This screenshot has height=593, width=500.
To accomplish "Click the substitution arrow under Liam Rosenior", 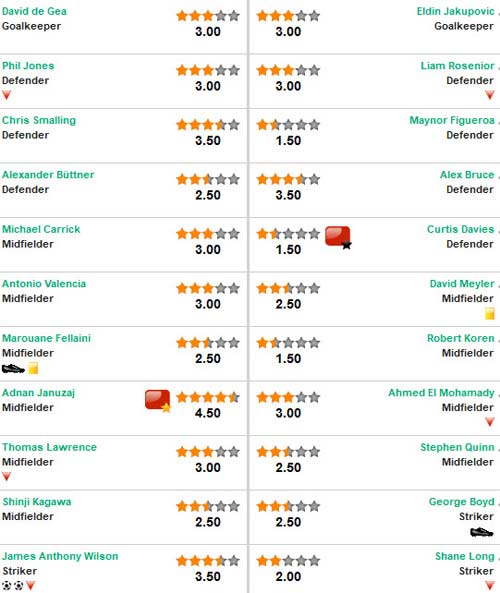I will click(x=490, y=95).
